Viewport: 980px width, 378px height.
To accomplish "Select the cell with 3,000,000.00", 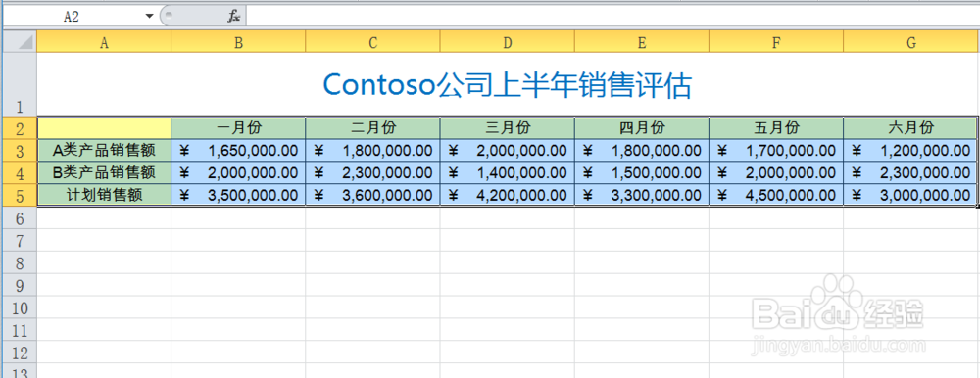I will 910,195.
